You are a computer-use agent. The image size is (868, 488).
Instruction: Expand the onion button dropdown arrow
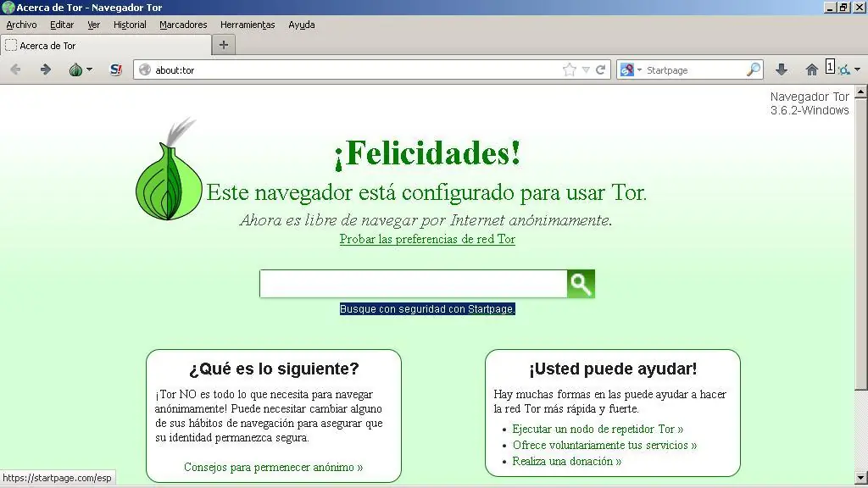tap(89, 69)
